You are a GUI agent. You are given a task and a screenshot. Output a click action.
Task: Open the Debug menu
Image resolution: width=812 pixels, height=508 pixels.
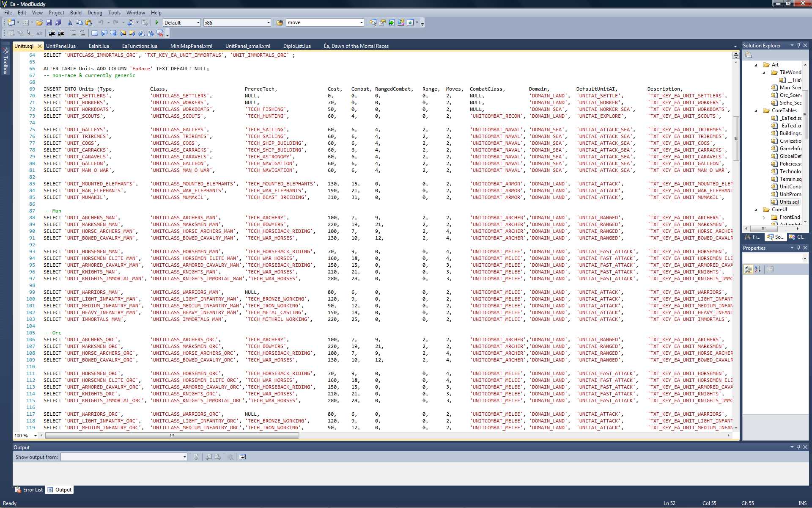(95, 12)
